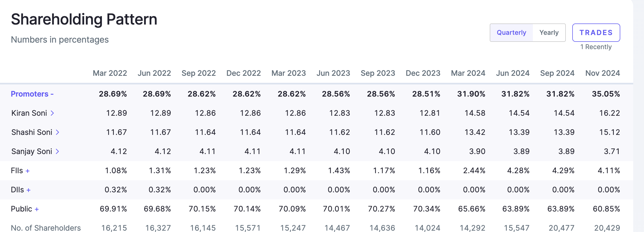Viewport: 644px width, 232px height.
Task: Click the chevron next to Kiran Soni
Action: point(52,113)
